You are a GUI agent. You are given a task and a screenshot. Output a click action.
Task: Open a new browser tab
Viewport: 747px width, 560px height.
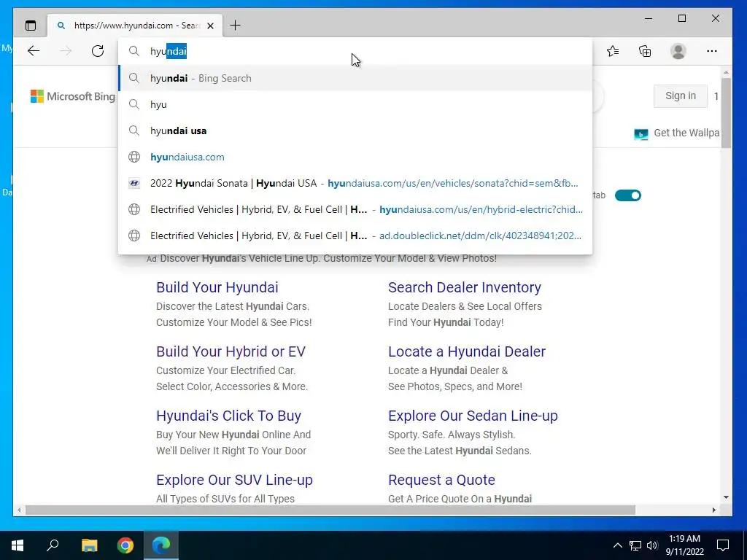pyautogui.click(x=236, y=26)
